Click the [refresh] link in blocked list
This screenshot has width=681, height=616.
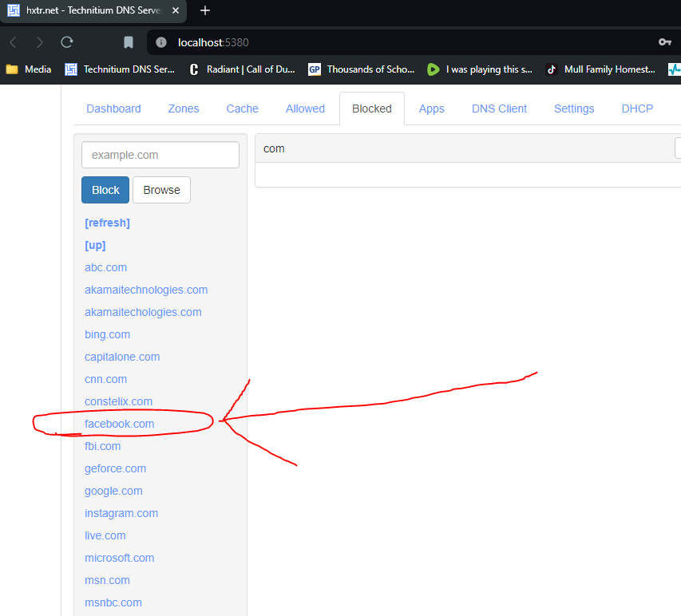point(107,223)
